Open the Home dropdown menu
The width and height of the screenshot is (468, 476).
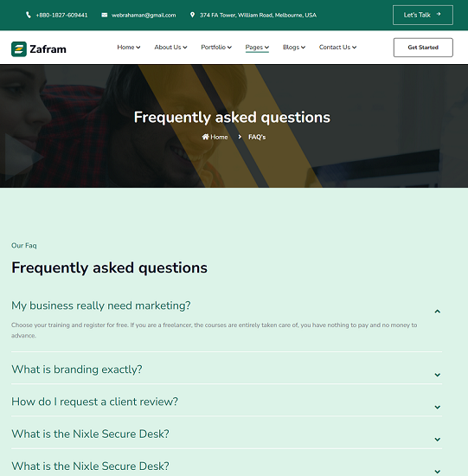pyautogui.click(x=129, y=47)
